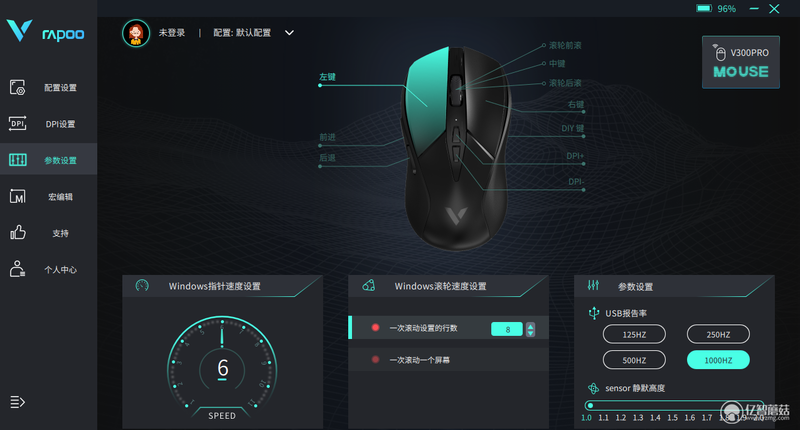
Task: Open the 配置设置 sidebar icon
Action: point(17,87)
